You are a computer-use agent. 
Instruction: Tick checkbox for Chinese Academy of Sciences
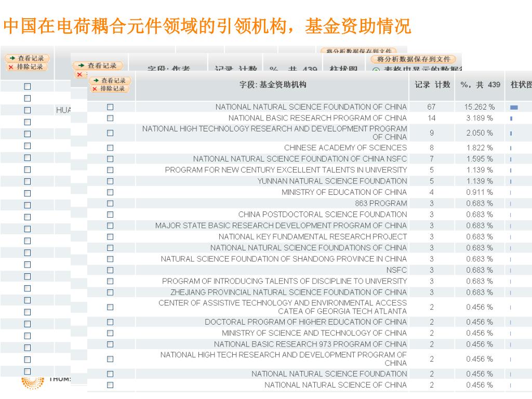pyautogui.click(x=110, y=148)
